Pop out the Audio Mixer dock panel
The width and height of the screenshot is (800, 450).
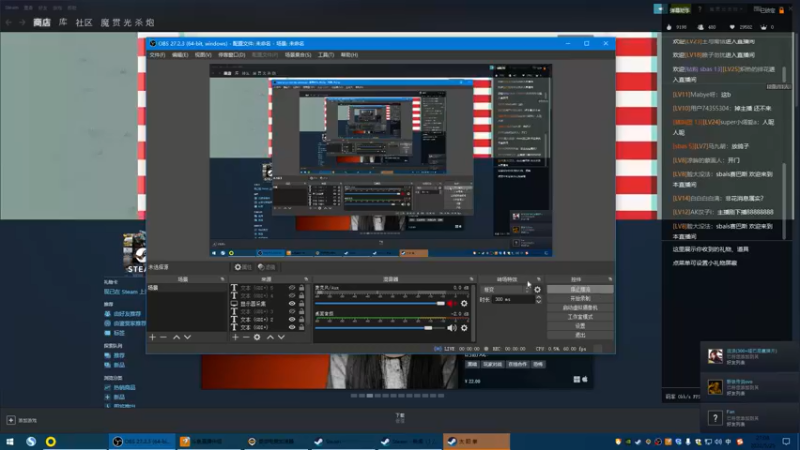(x=471, y=279)
